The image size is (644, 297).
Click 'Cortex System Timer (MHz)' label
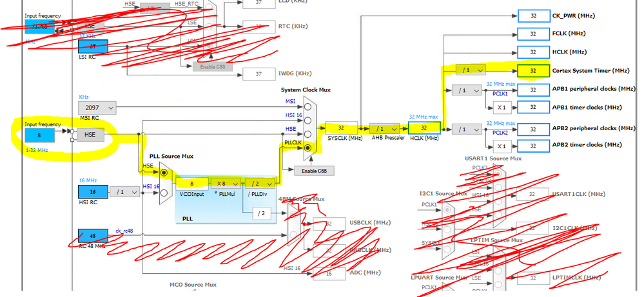coord(590,71)
